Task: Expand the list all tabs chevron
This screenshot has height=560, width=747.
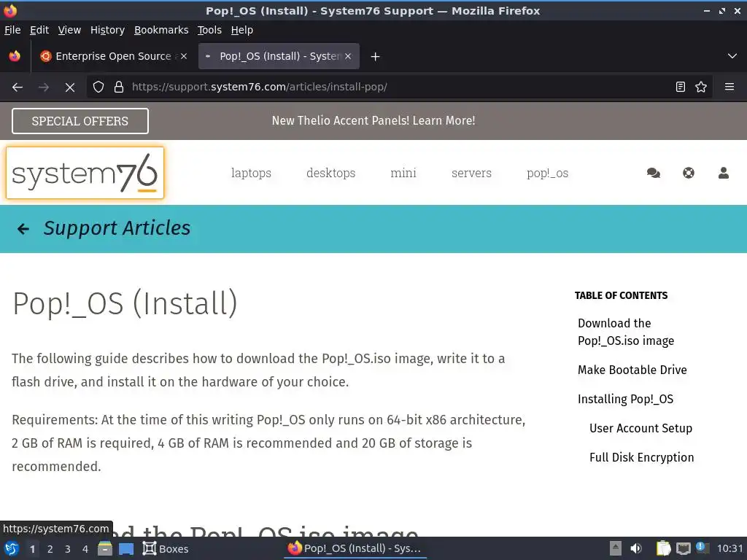Action: point(732,56)
